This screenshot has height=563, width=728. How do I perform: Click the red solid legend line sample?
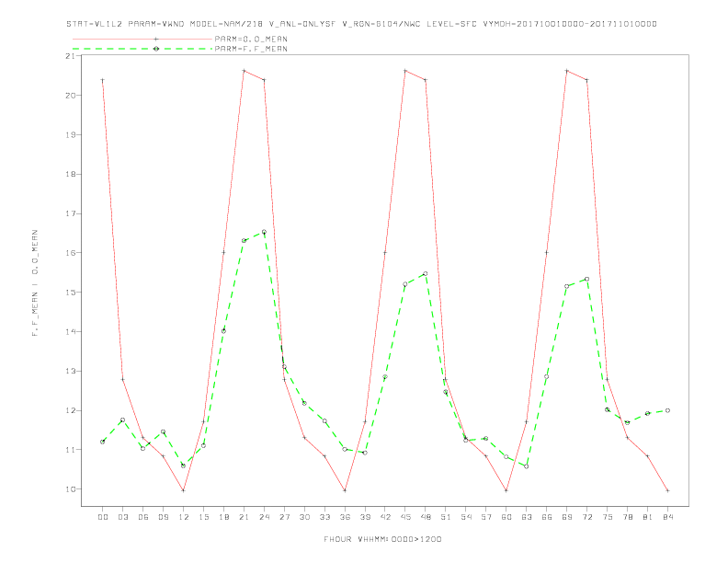[x=142, y=39]
